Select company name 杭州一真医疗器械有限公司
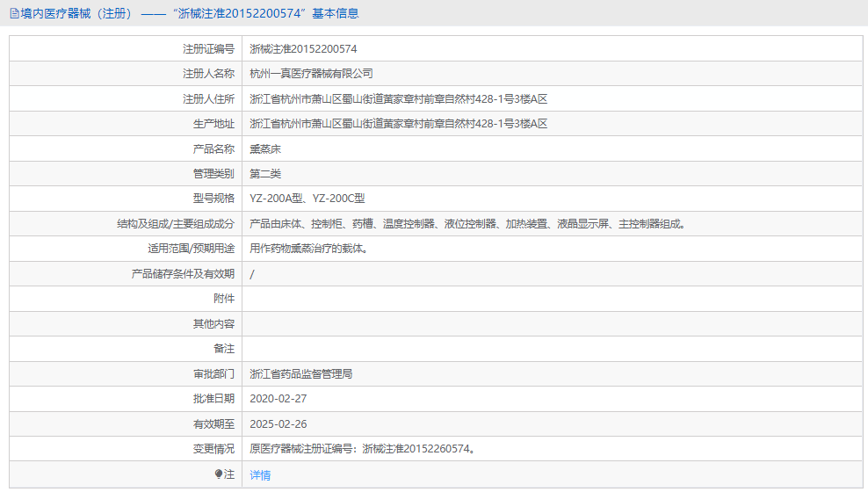 coord(311,74)
